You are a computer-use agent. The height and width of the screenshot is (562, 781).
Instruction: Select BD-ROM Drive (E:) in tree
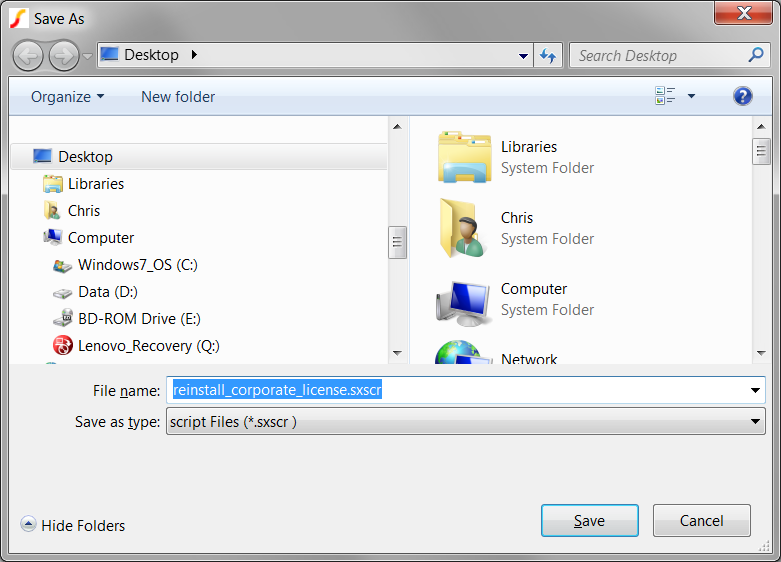139,319
